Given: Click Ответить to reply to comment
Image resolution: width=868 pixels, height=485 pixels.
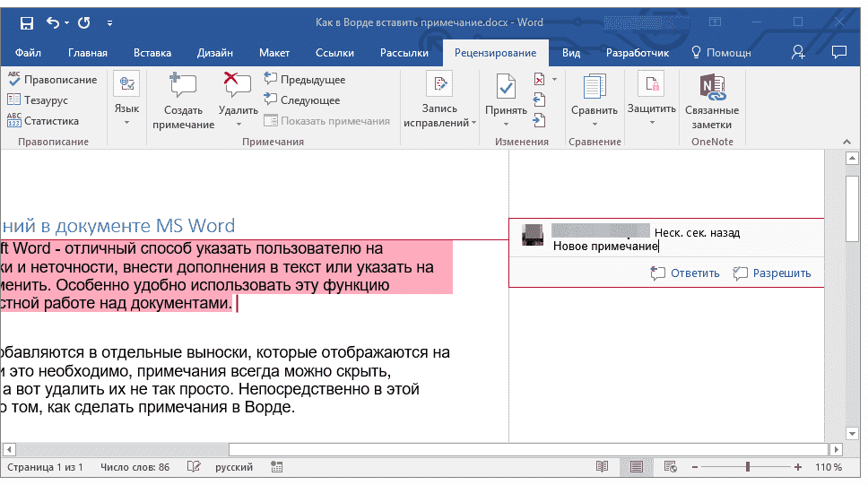Looking at the screenshot, I should (685, 273).
